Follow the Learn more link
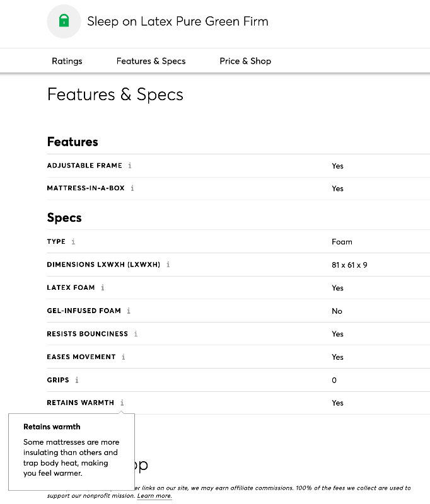The image size is (430, 504). pos(154,496)
